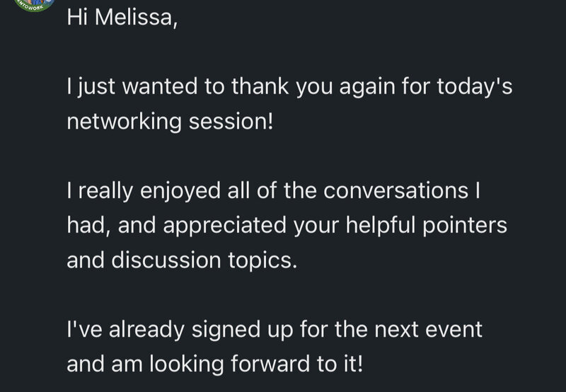Viewport: 566px width, 392px height.
Task: Click the words 'signed up' in last paragraph
Action: pyautogui.click(x=242, y=330)
